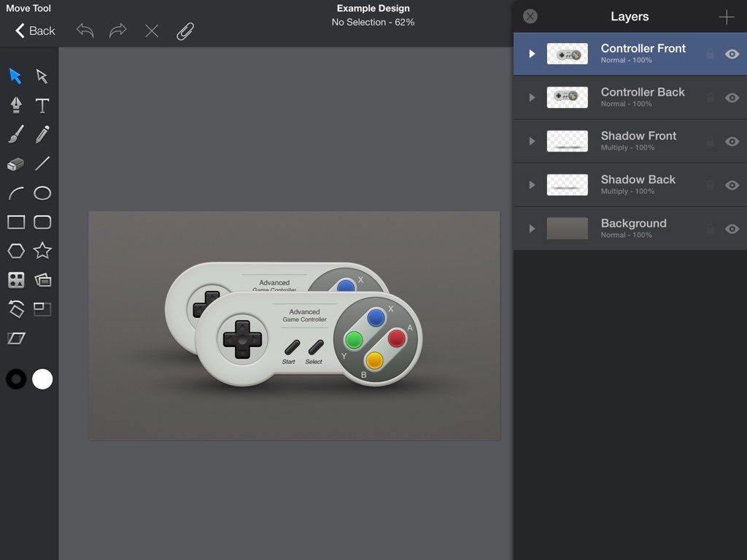Select the Shadow Back layer thumbnail
The height and width of the screenshot is (560, 747).
tap(567, 185)
